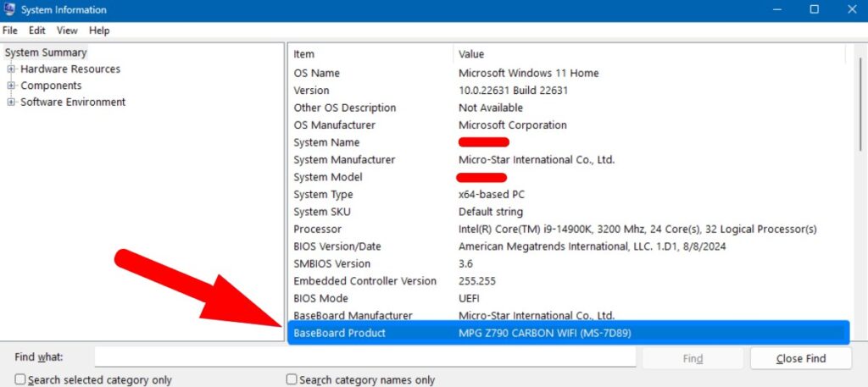The height and width of the screenshot is (387, 868).
Task: Enable Search category names only checkbox
Action: pyautogui.click(x=292, y=380)
